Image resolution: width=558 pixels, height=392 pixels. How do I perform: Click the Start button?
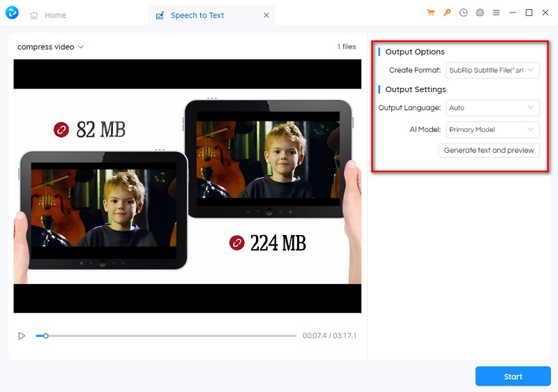pyautogui.click(x=513, y=377)
